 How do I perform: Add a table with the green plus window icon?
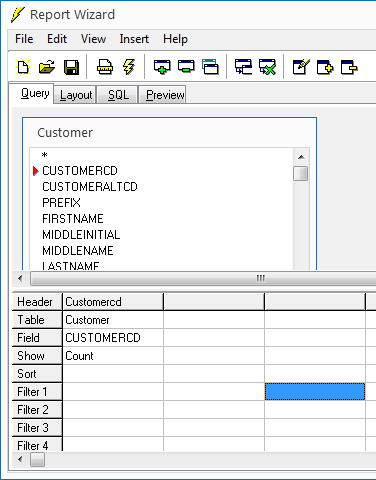[162, 67]
